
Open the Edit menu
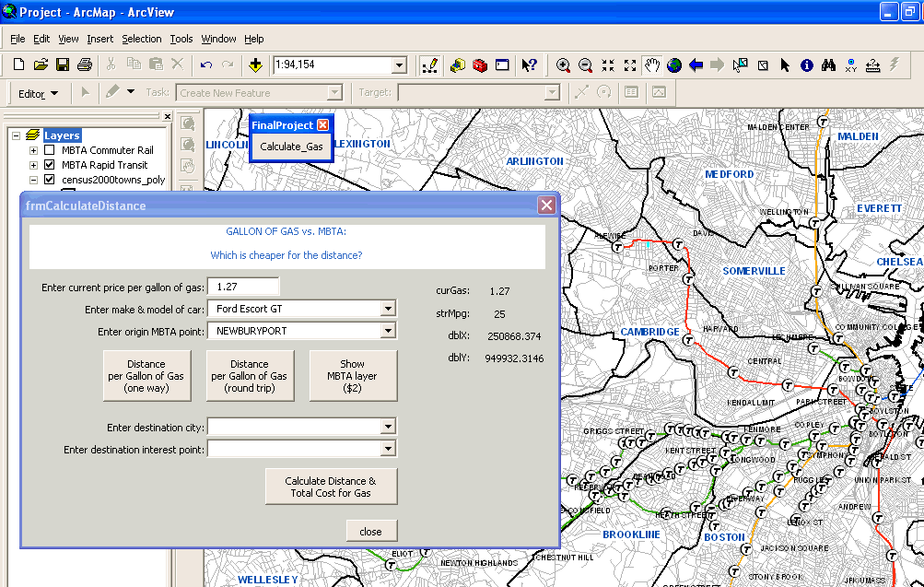point(41,39)
